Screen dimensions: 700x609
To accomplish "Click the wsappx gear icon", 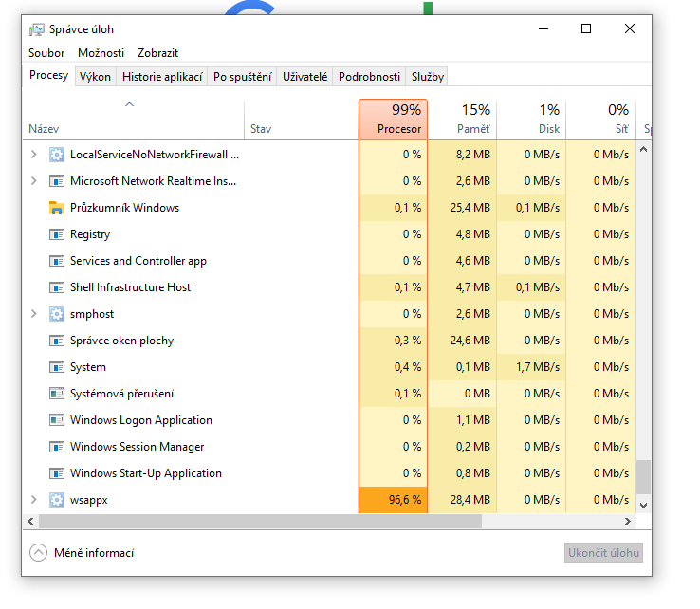I will [56, 500].
